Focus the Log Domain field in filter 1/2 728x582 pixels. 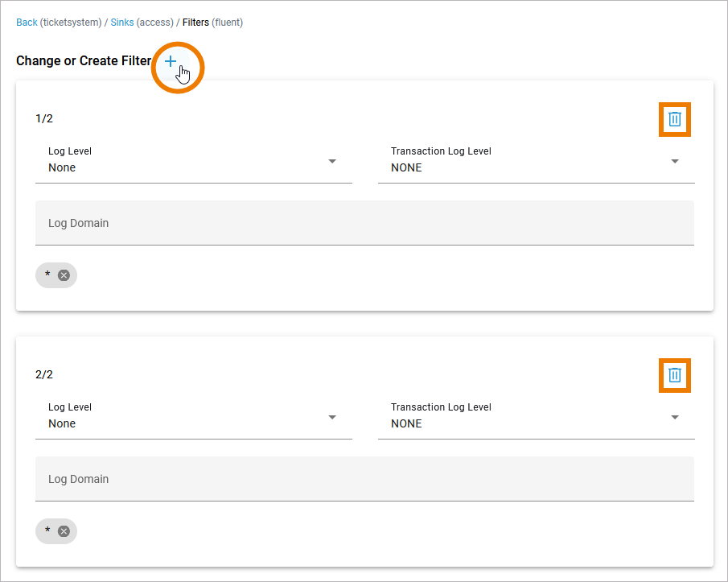click(364, 223)
